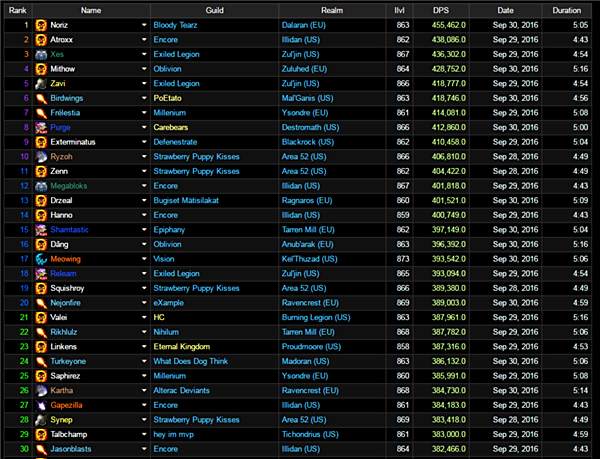Image resolution: width=600 pixels, height=459 pixels.
Task: Open the dropdown arrow for Exterminatus
Action: point(144,142)
